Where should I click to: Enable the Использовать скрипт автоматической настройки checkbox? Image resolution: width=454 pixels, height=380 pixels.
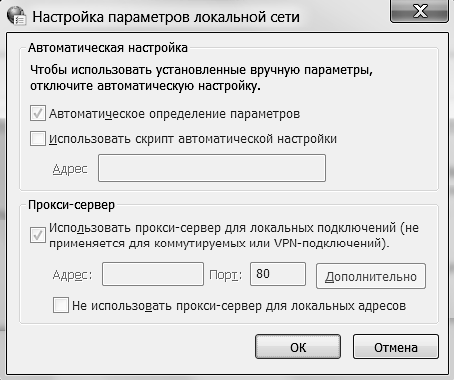[38, 139]
